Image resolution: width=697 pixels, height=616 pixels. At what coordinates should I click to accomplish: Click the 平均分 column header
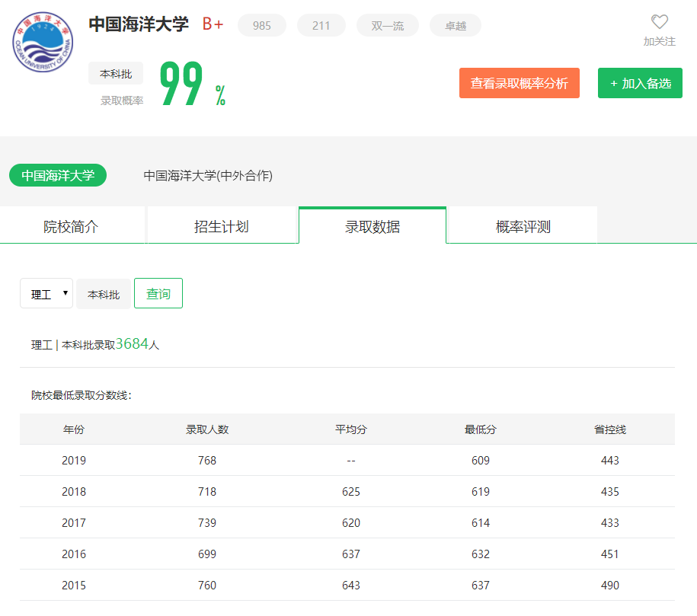350,429
